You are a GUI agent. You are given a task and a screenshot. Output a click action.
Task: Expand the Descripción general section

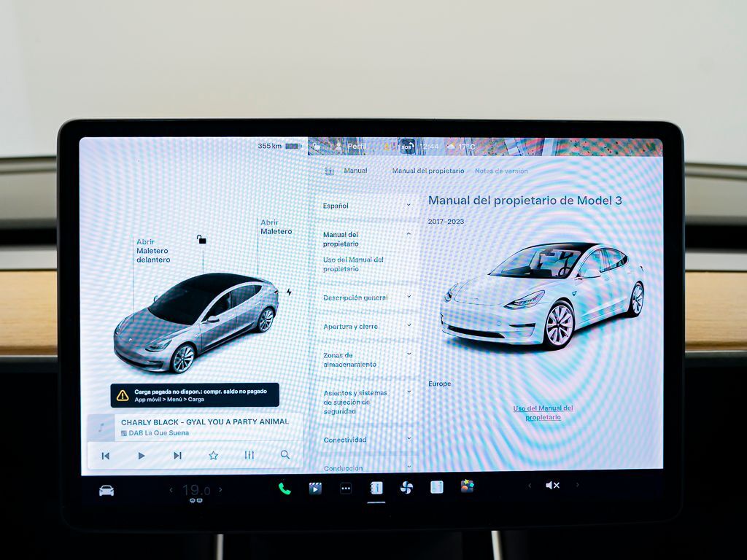point(367,297)
